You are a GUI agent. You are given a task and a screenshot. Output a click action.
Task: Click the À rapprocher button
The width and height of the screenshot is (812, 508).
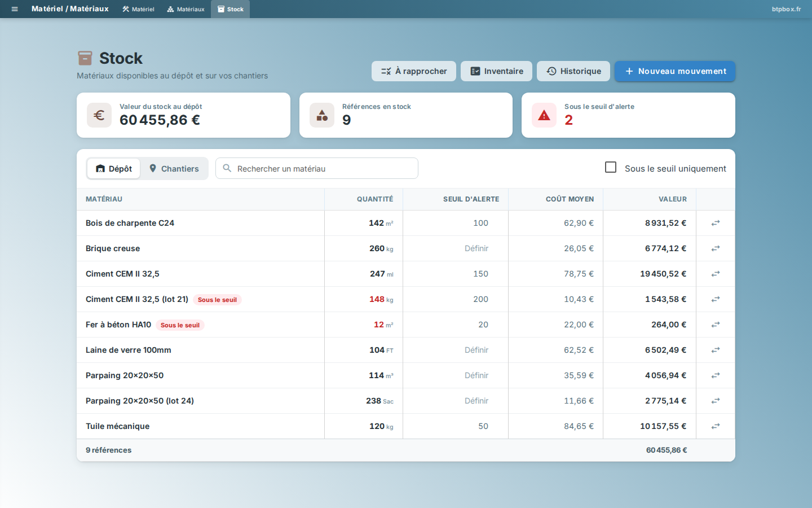pyautogui.click(x=414, y=71)
